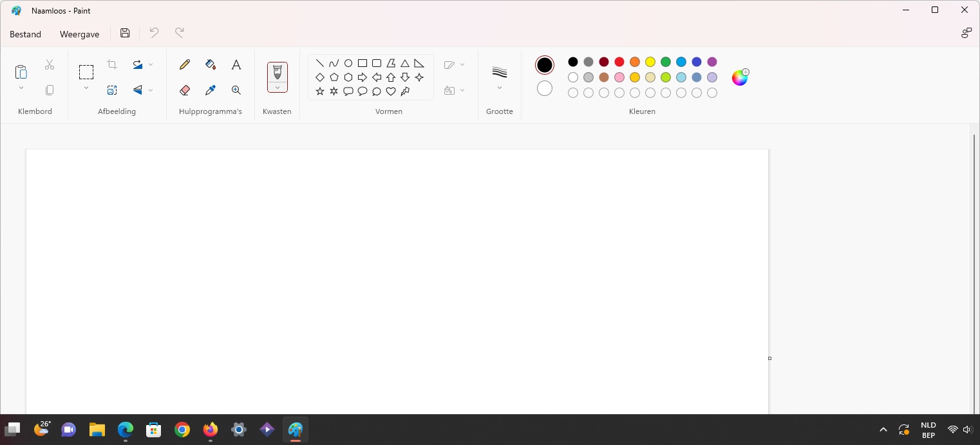Viewport: 980px width, 445px height.
Task: Choose the heart shape
Action: (391, 91)
